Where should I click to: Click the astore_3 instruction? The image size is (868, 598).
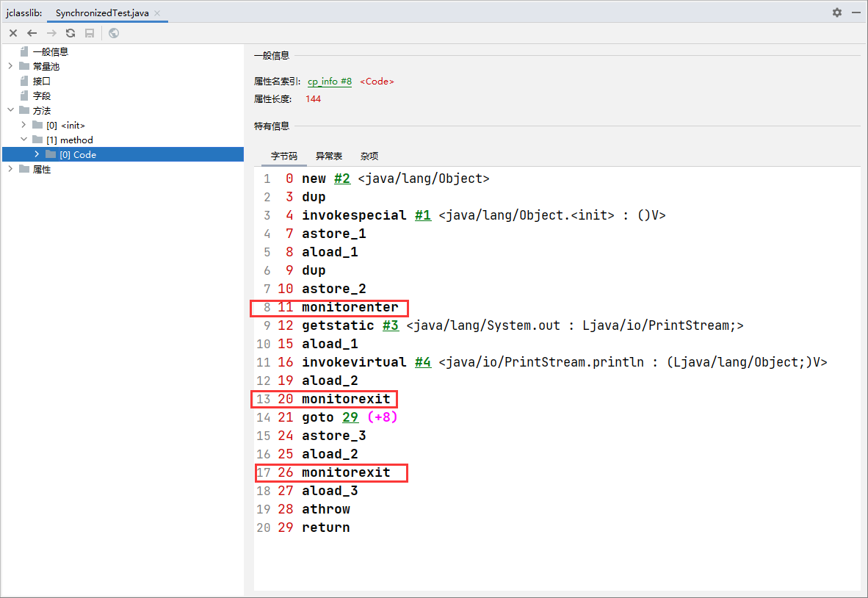(334, 435)
